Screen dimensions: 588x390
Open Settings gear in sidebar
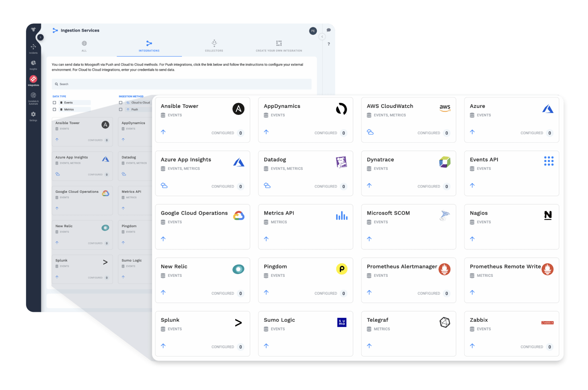pos(33,115)
